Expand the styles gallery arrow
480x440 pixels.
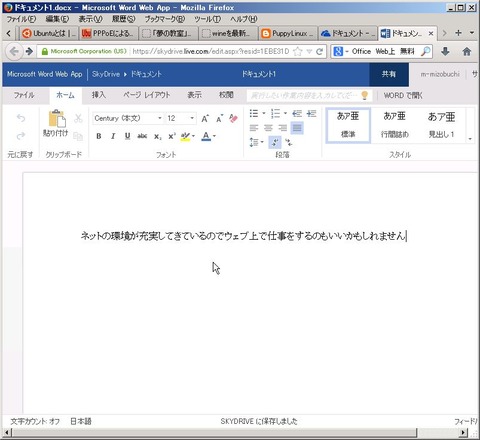tap(470, 139)
